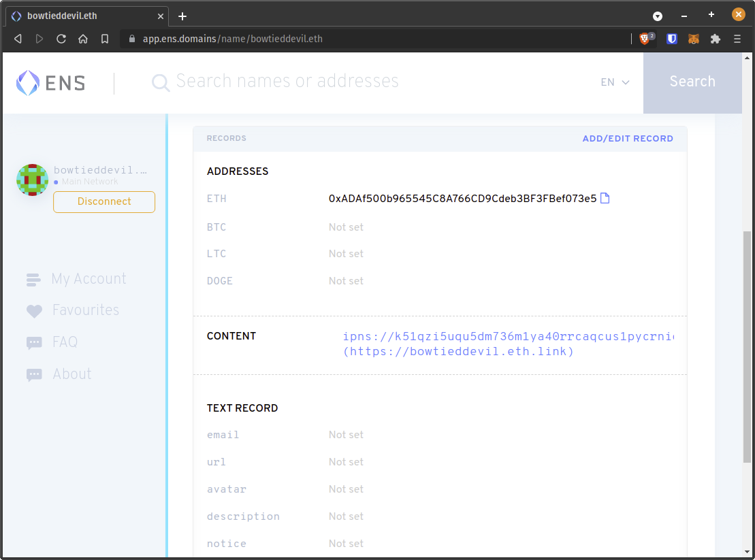Click the My Account list icon
Screen dimensions: 755x560
[x=33, y=280]
